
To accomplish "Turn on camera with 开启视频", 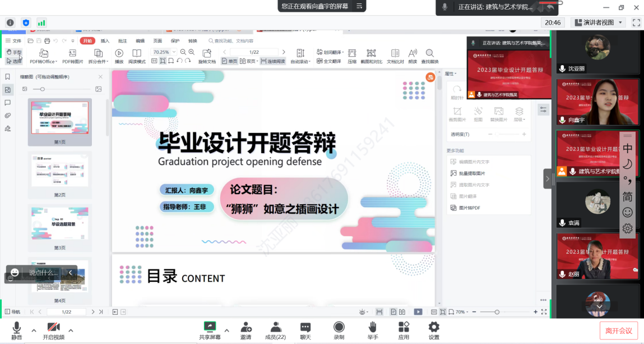I will tap(53, 327).
